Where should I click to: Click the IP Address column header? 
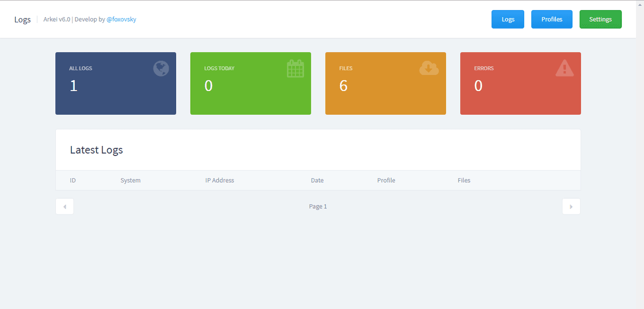click(219, 180)
